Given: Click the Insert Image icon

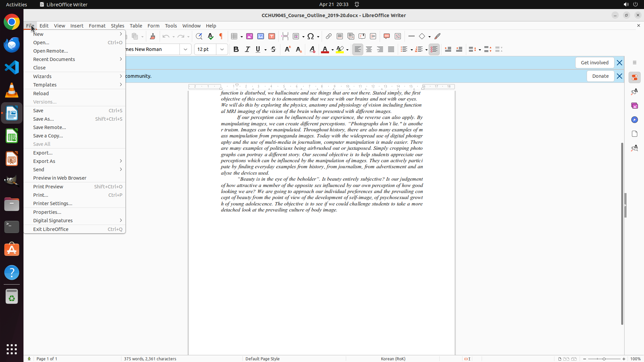Looking at the screenshot, I should [250, 36].
